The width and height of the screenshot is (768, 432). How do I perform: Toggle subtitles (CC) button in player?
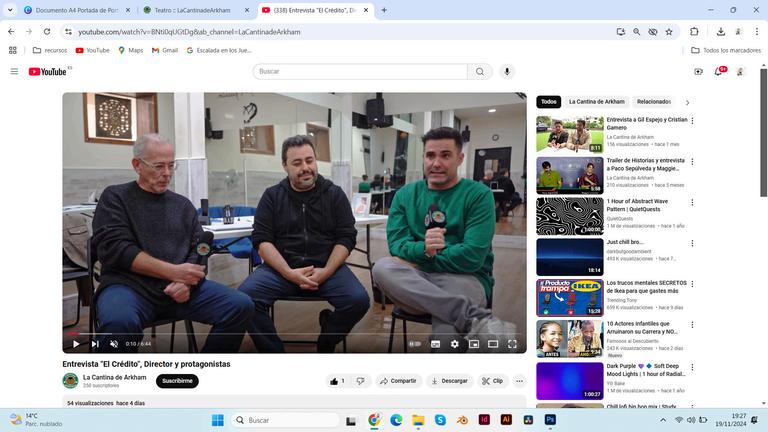pyautogui.click(x=435, y=344)
